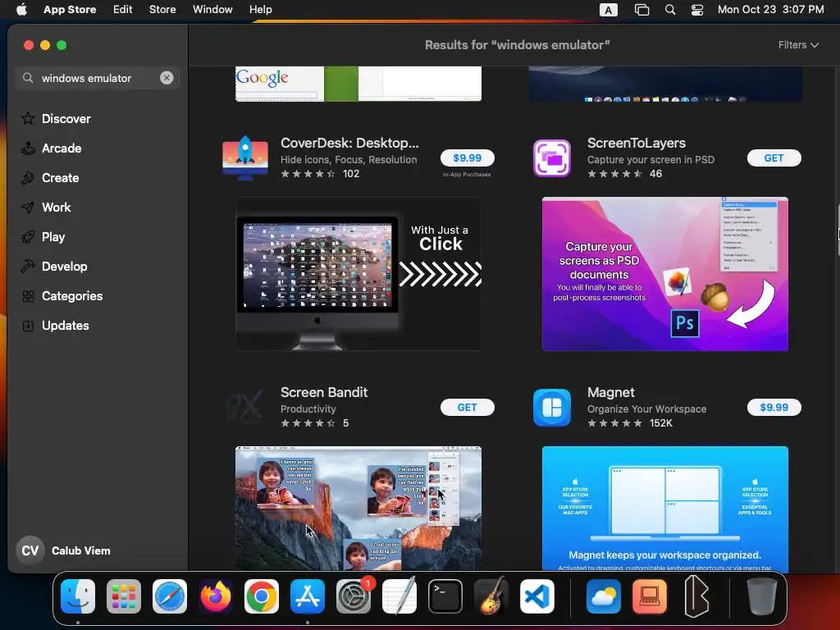840x630 pixels.
Task: Open the Magnet title link
Action: tap(610, 392)
